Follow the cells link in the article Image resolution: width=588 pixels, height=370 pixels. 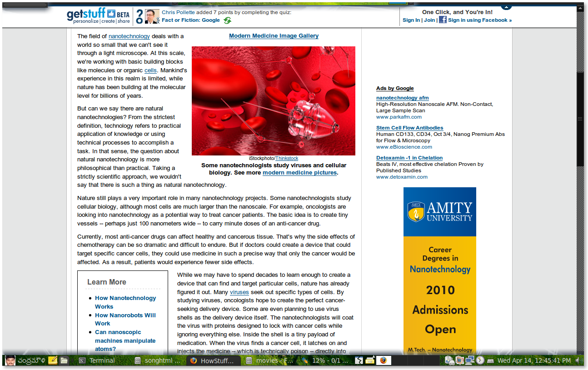pos(150,70)
